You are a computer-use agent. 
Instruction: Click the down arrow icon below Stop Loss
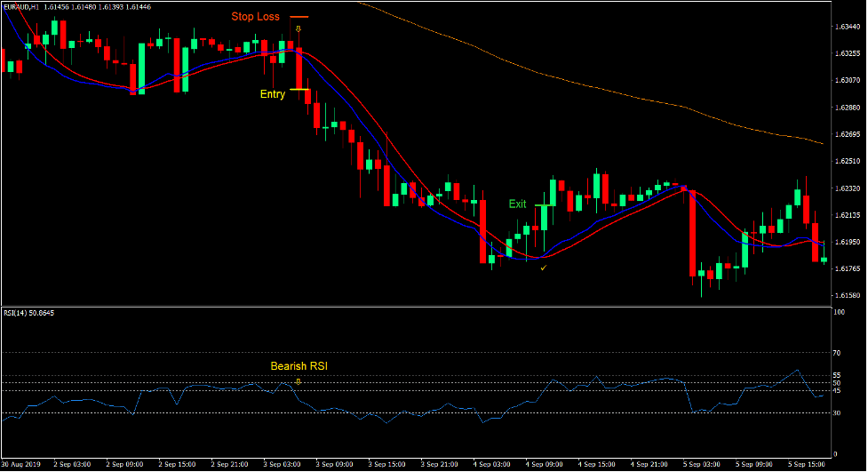299,29
